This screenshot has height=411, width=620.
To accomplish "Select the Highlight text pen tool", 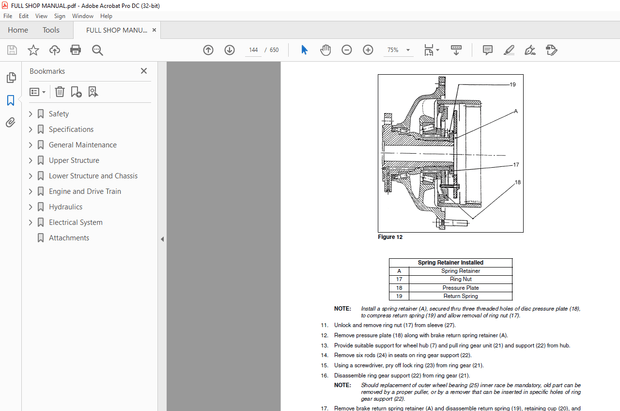I will [509, 50].
